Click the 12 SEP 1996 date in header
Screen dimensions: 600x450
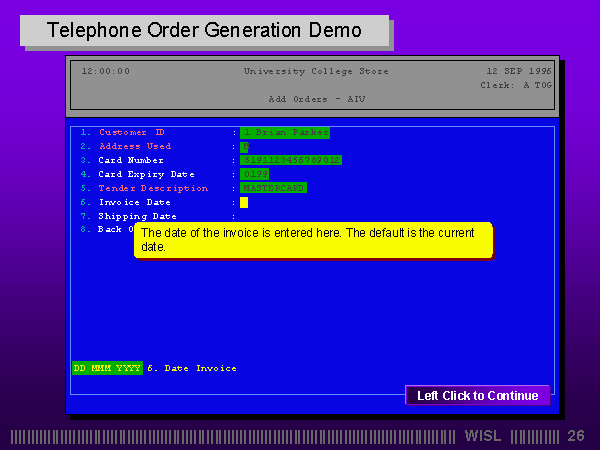click(518, 71)
